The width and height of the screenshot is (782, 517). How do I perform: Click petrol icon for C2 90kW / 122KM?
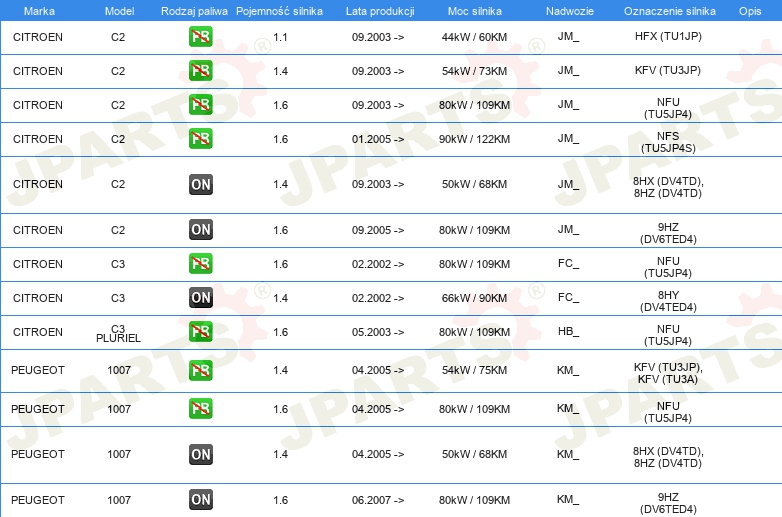click(x=200, y=139)
